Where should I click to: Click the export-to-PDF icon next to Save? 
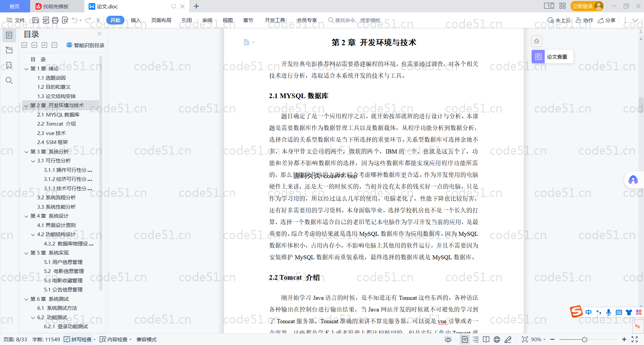tap(46, 20)
